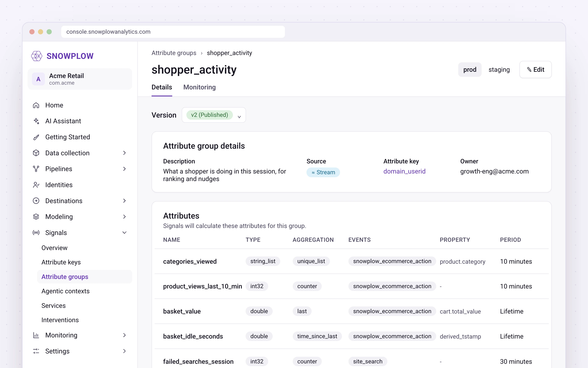Open Attribute keys in sidebar

point(61,262)
